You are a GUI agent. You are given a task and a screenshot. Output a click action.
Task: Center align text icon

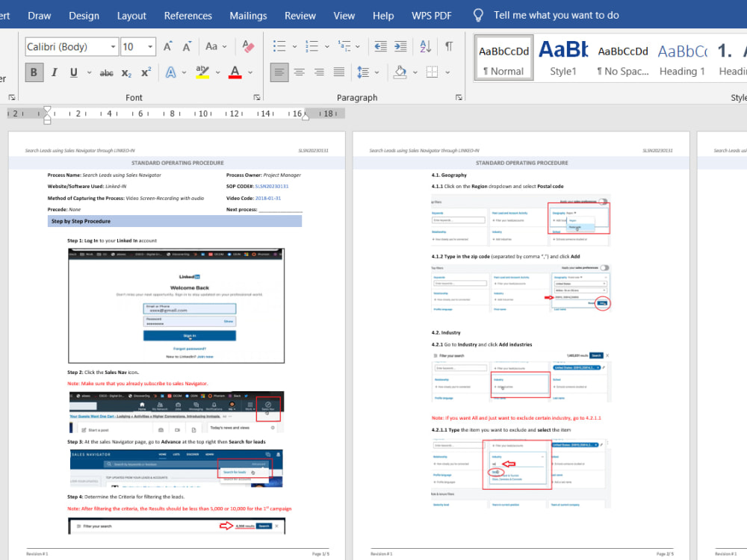click(x=300, y=72)
